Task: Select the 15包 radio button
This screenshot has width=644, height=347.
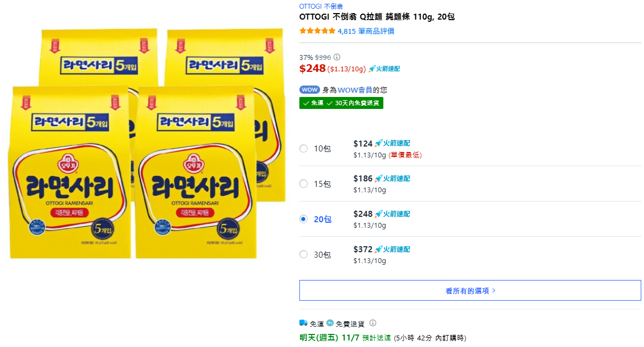Action: click(x=304, y=184)
